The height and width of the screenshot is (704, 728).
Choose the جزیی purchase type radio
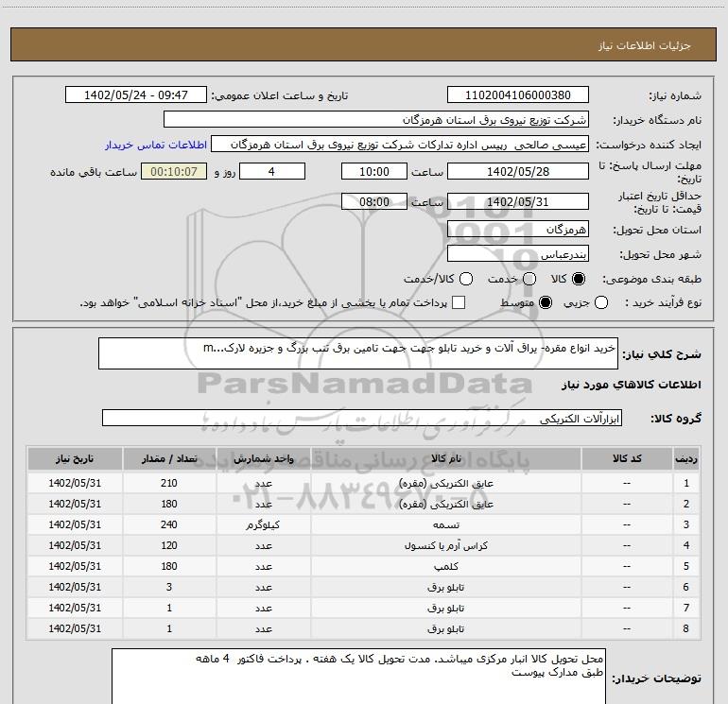click(600, 302)
